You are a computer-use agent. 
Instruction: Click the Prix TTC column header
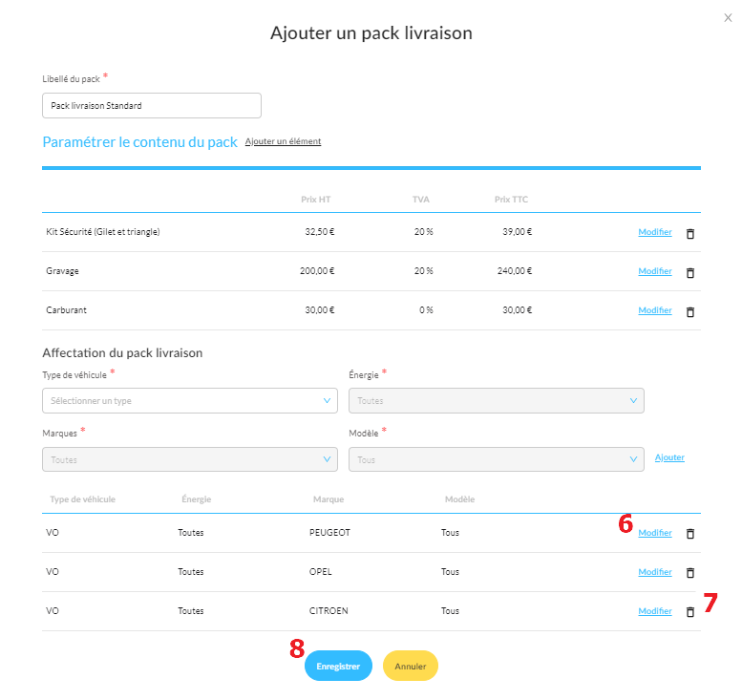click(x=511, y=200)
